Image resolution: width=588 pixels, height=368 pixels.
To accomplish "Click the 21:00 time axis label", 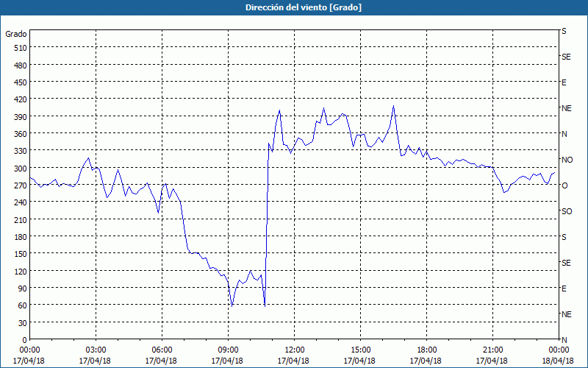I will [x=492, y=350].
